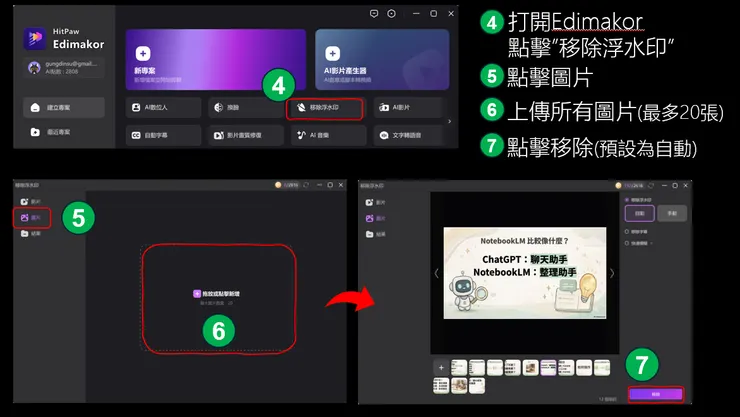Screen dimensions: 740x417
Task: Close the loaded watermark removal window
Action: coord(686,185)
